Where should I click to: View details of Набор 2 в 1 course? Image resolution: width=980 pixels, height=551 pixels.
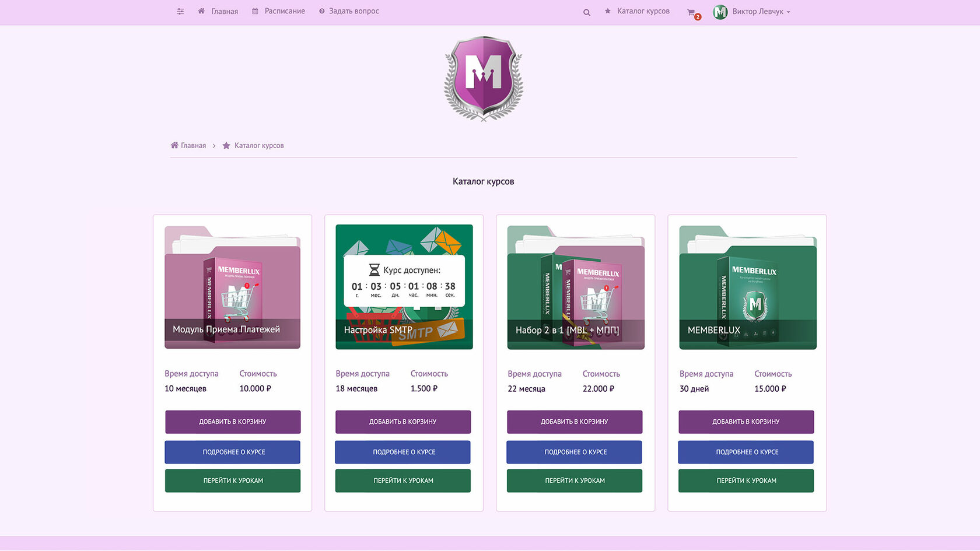[x=575, y=452]
